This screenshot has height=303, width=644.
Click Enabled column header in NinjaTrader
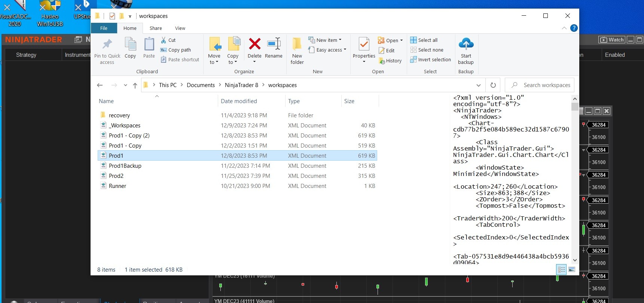click(615, 55)
